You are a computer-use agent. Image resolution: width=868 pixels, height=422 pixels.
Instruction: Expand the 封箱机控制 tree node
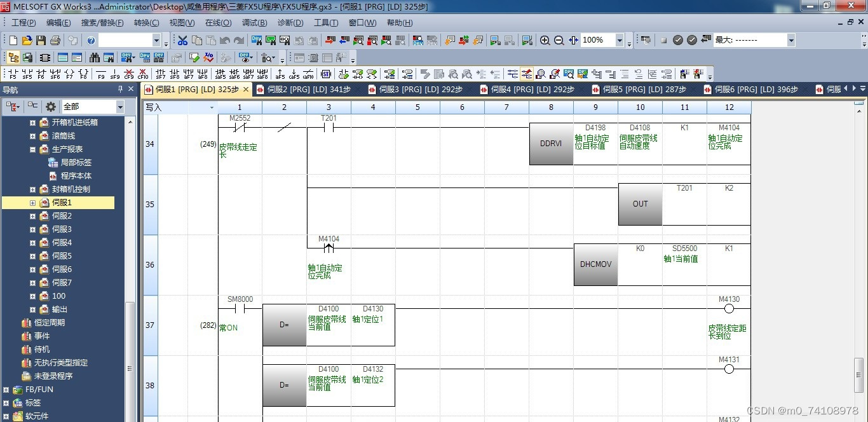coord(33,189)
